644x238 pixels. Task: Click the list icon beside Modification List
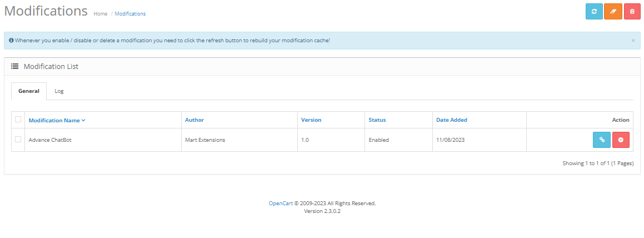pyautogui.click(x=15, y=66)
